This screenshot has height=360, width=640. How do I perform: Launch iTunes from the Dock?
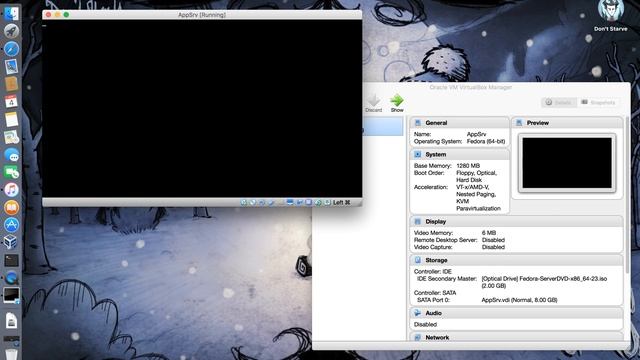11,190
